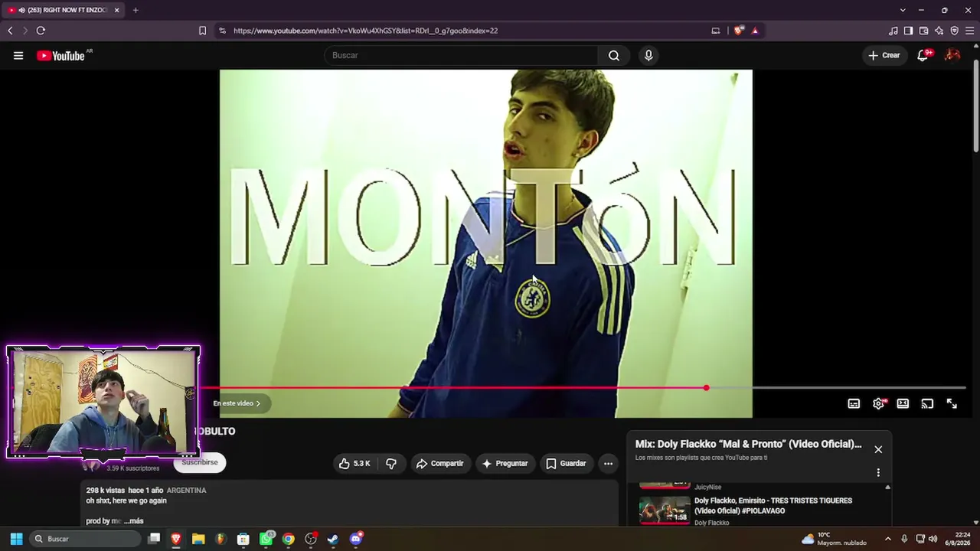
Task: Go to the YouTube home logo
Action: [60, 55]
